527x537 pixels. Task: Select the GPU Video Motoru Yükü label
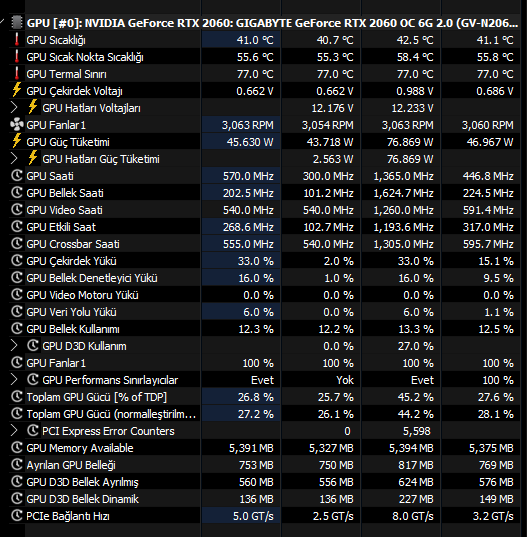(82, 295)
